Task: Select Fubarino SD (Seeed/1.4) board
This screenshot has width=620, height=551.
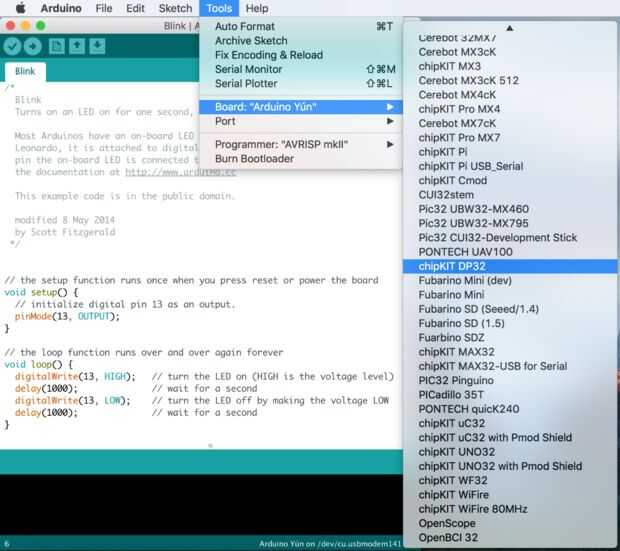Action: click(510, 309)
